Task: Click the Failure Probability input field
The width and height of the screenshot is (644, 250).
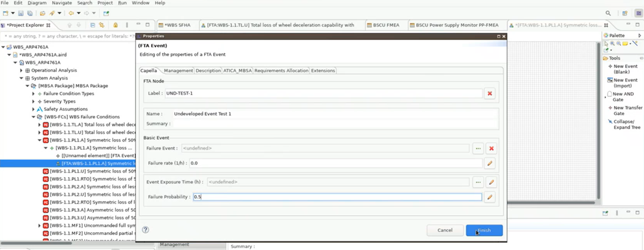Action: (337, 197)
